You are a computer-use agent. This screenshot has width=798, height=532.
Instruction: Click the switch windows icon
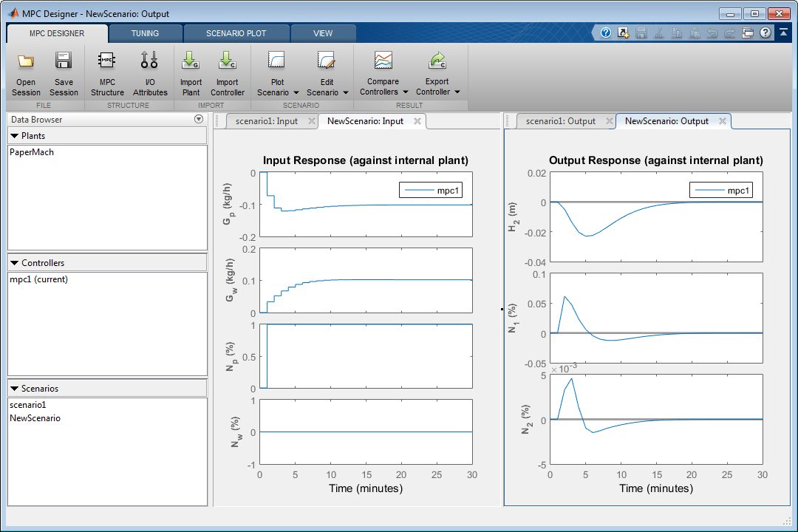pyautogui.click(x=748, y=33)
